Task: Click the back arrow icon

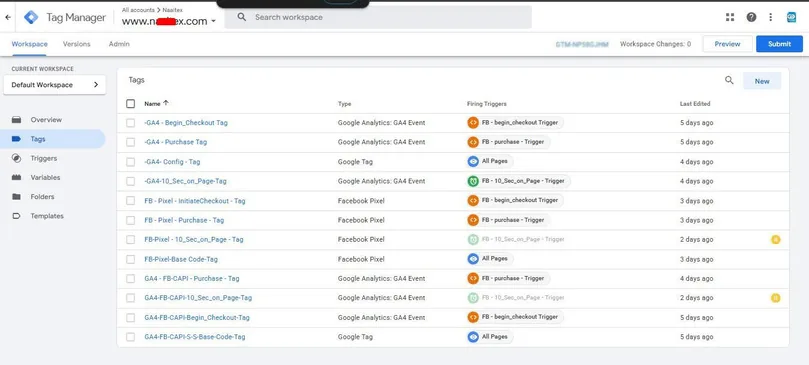Action: click(7, 18)
